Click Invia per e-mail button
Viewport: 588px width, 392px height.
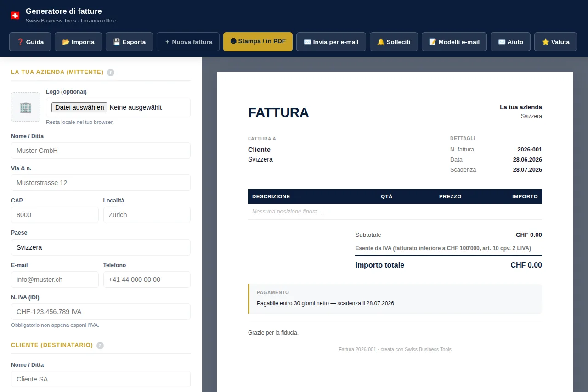coord(331,42)
